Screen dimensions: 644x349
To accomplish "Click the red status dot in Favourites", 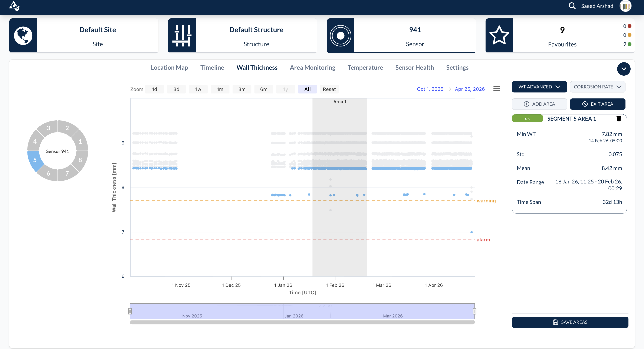I will [x=630, y=26].
